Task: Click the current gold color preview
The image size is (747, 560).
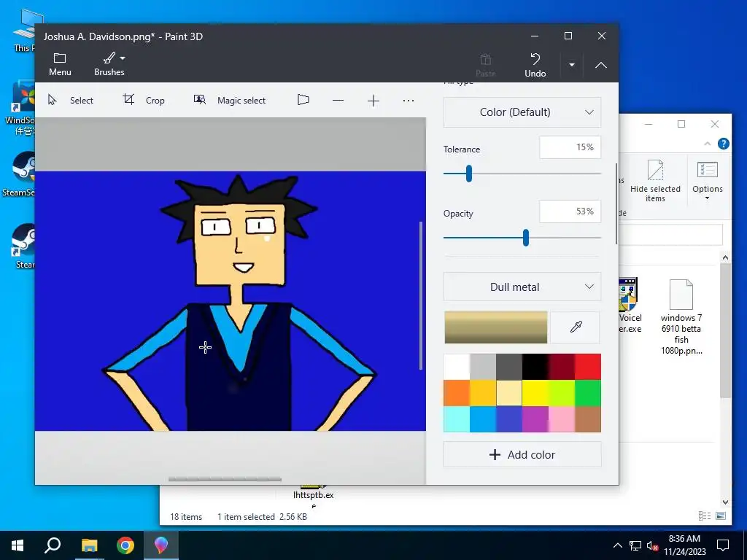Action: tap(495, 327)
